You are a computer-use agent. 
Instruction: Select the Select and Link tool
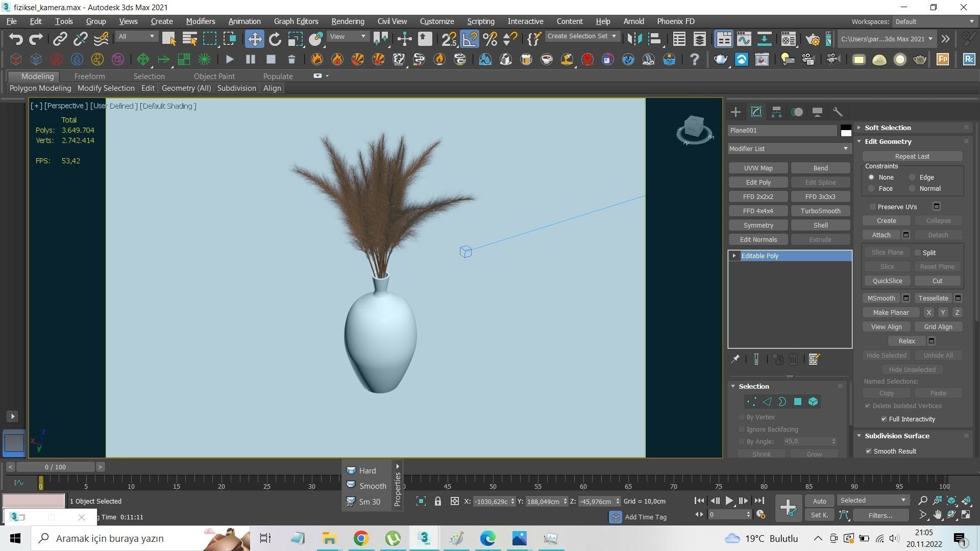[x=60, y=39]
